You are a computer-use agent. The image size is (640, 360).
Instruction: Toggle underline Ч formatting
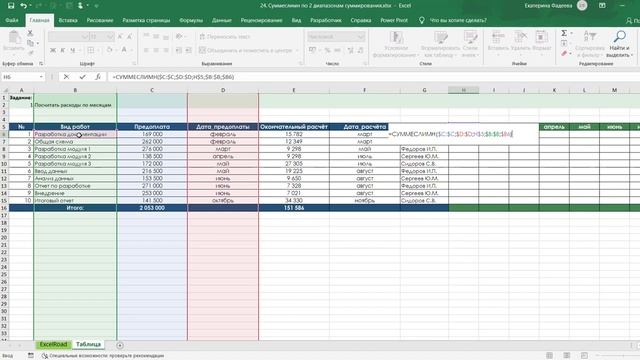click(x=72, y=50)
